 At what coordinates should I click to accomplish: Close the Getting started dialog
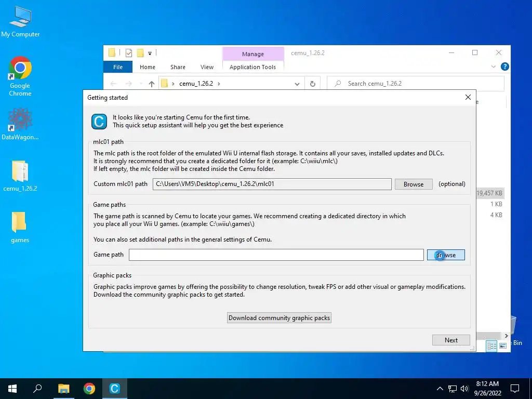[468, 97]
